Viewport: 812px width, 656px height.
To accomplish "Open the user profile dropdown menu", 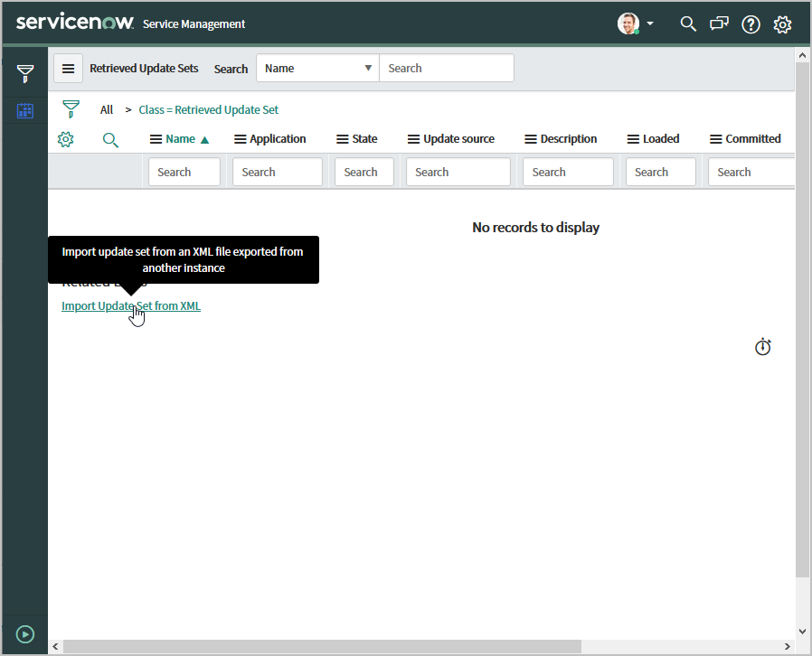I will tap(637, 24).
